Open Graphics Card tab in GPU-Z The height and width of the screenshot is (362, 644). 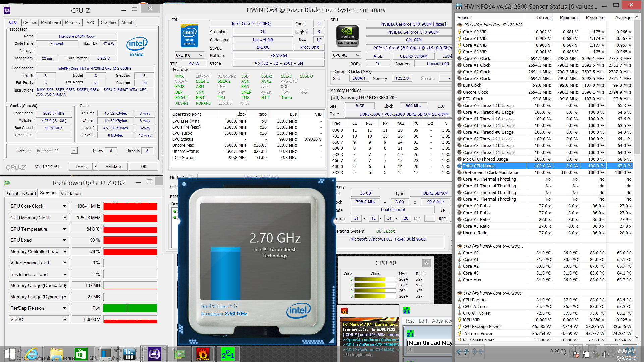(x=21, y=193)
